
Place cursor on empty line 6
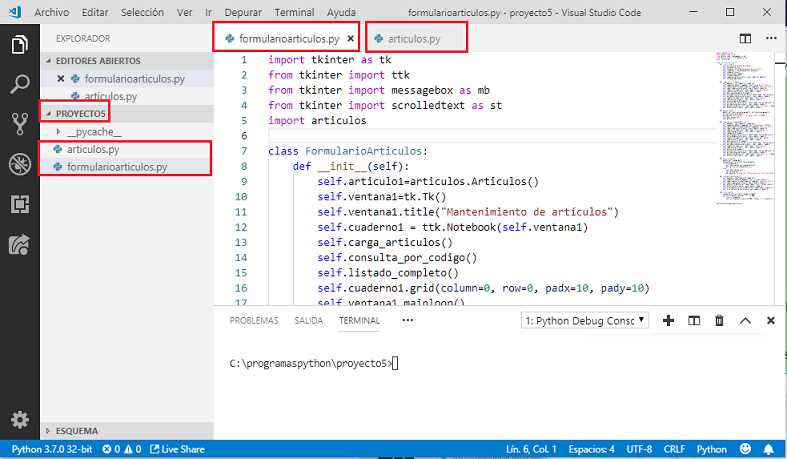pyautogui.click(x=492, y=135)
